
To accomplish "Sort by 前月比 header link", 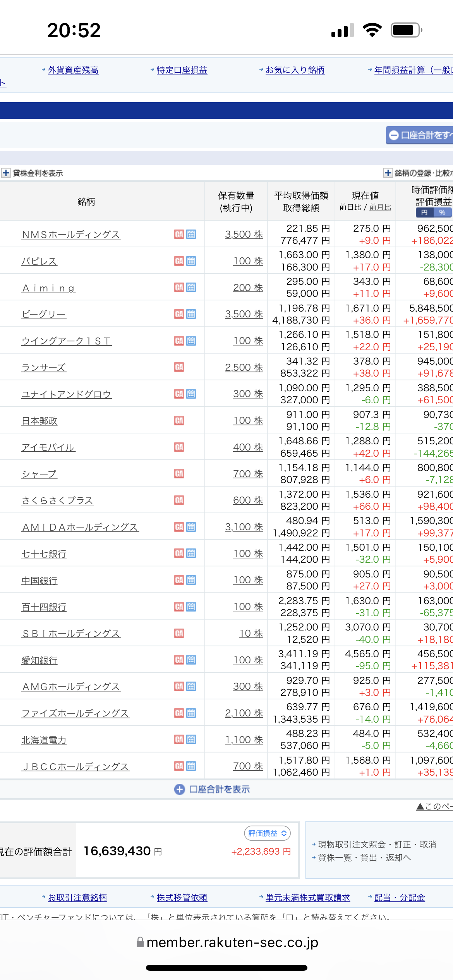I will (380, 207).
